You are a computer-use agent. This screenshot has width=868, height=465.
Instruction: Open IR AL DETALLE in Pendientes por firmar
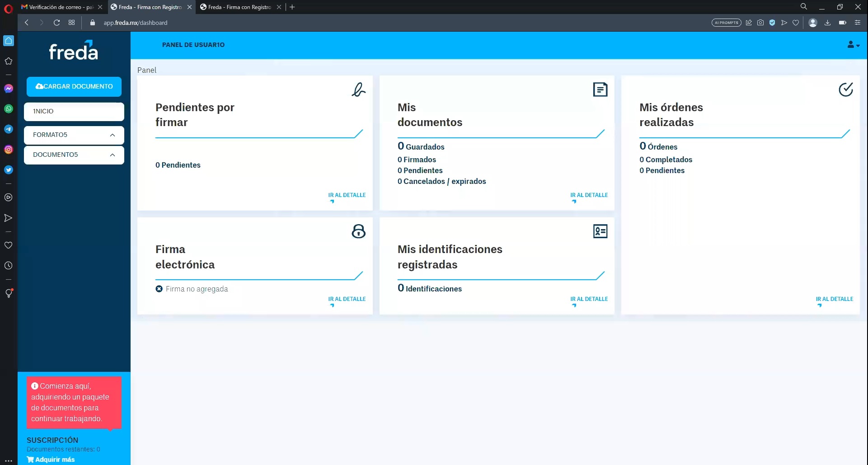347,195
